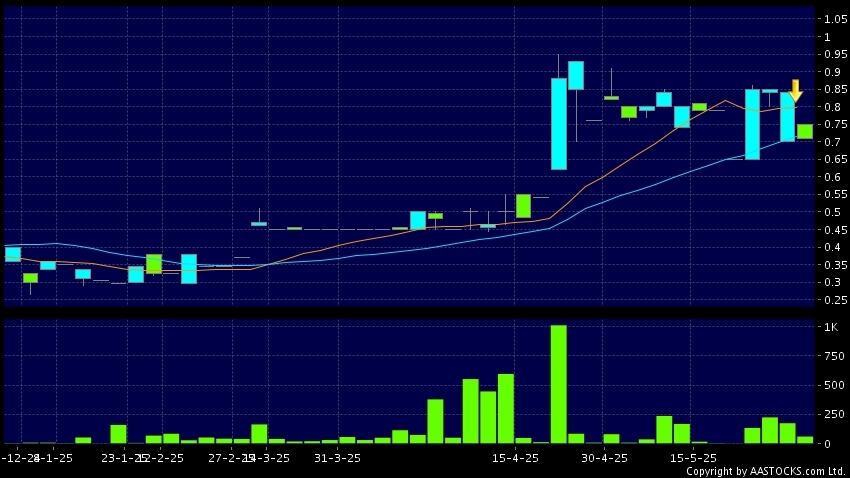Click the 0.5 price axis label
Image resolution: width=850 pixels, height=478 pixels.
832,212
